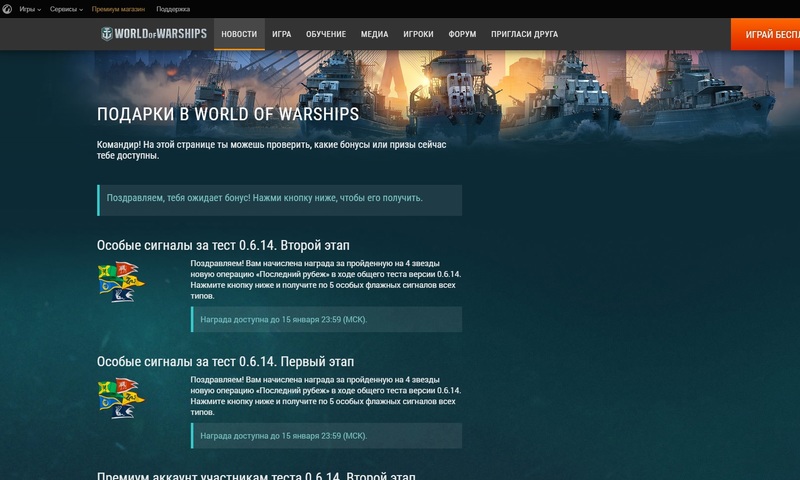The height and width of the screenshot is (480, 800).
Task: Click the Награда доступна notice under Второй этап
Action: (327, 319)
